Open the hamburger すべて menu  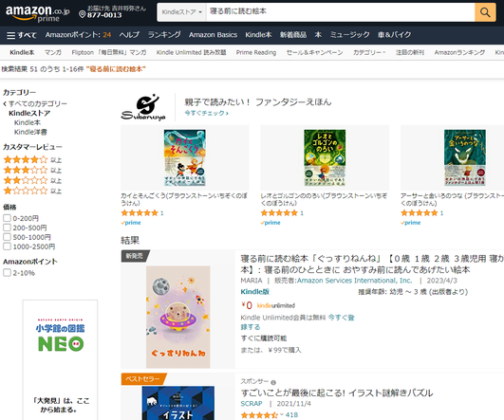coord(21,35)
